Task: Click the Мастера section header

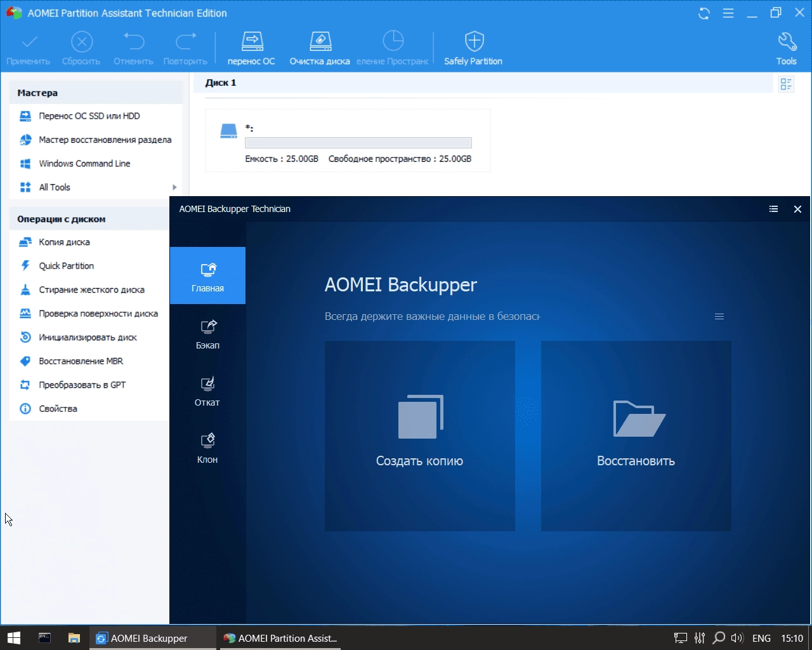Action: tap(96, 93)
